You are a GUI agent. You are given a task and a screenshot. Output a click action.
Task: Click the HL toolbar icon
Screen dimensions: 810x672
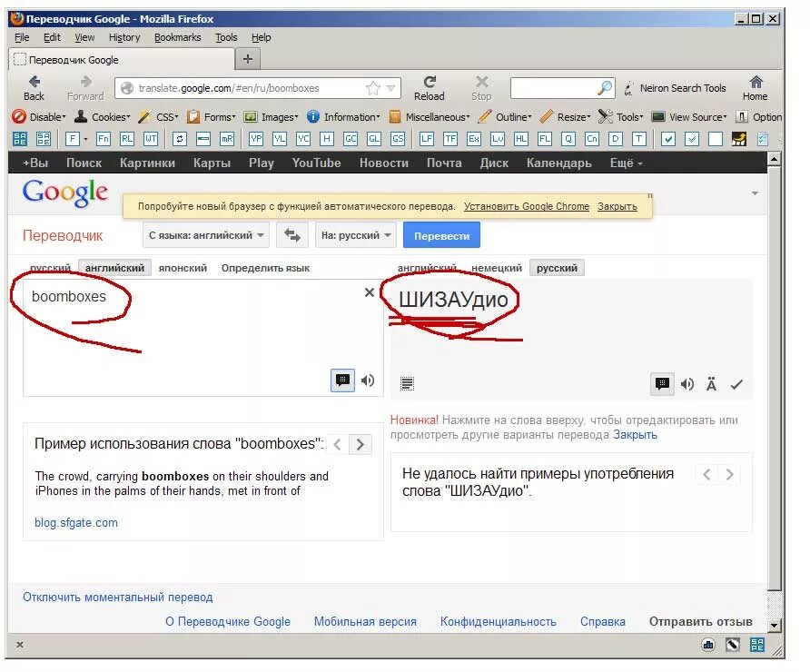coord(521,139)
